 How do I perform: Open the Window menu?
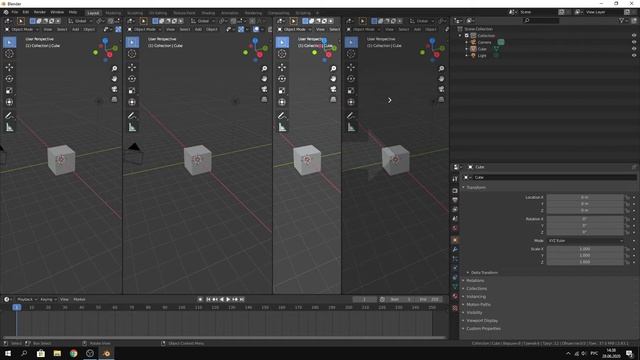(x=57, y=12)
